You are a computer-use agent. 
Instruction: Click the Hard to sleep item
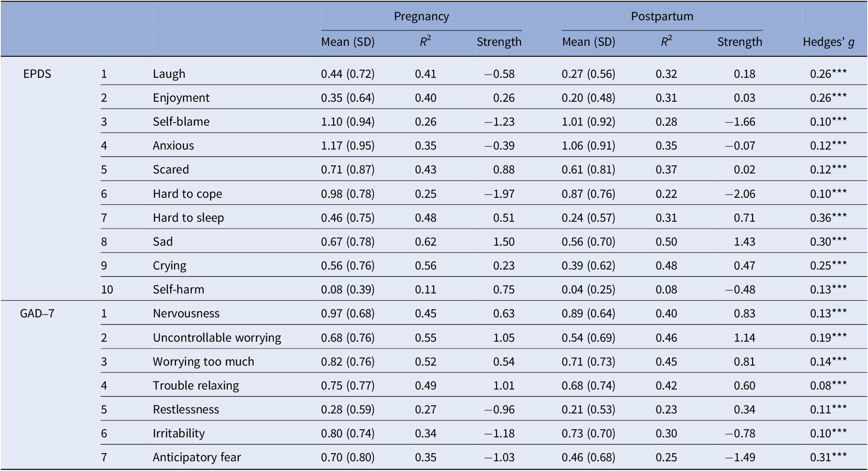click(188, 218)
